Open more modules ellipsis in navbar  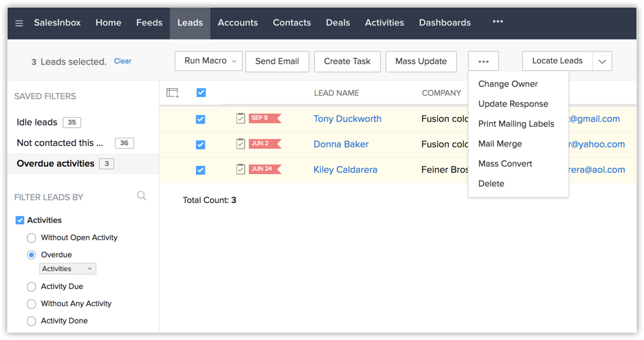[498, 22]
